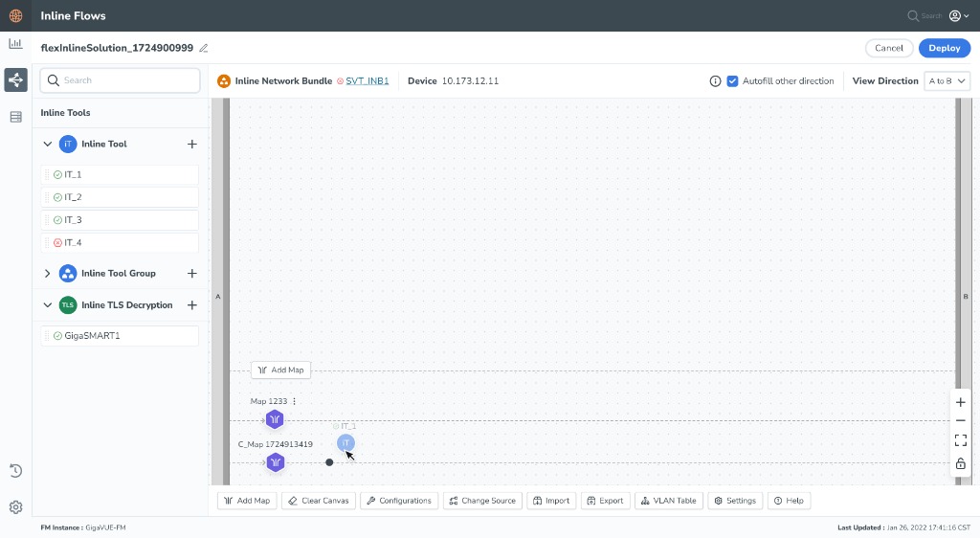
Task: Click the IT_1 node on canvas
Action: 345,443
